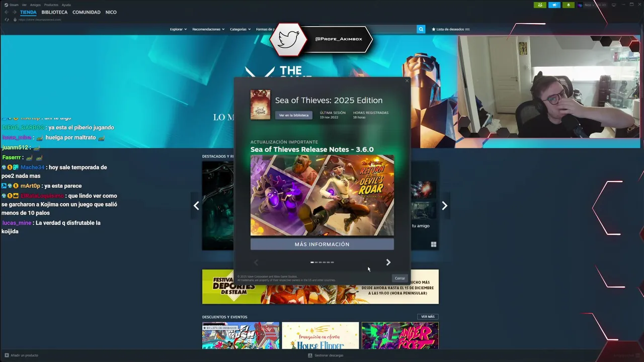Viewport: 644px width, 362px height.
Task: Open Lista de deseados wishlist
Action: tap(450, 29)
